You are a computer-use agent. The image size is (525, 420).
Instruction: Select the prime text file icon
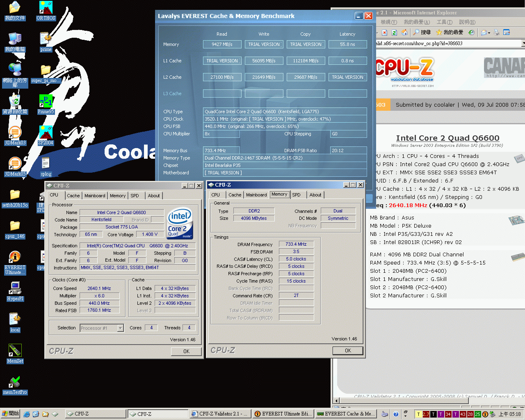[46, 42]
